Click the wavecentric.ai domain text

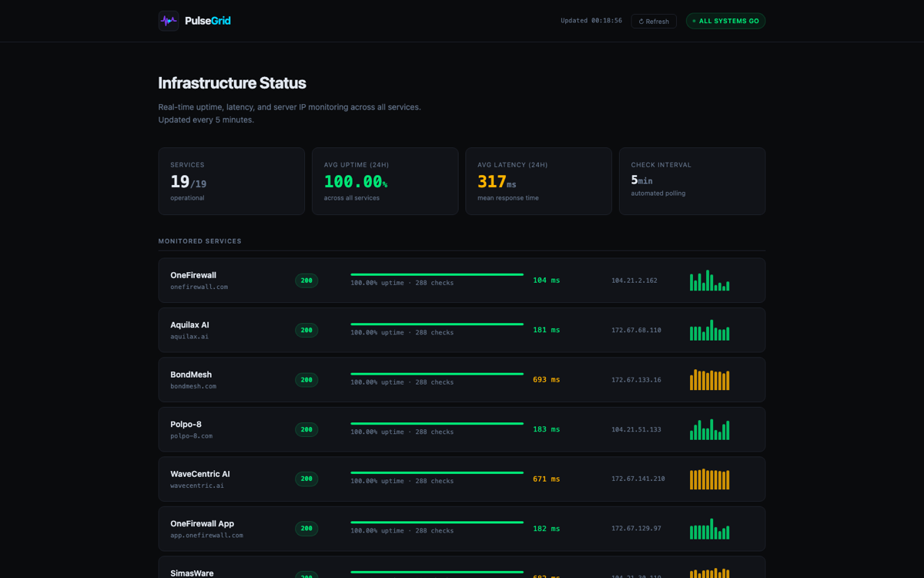197,486
